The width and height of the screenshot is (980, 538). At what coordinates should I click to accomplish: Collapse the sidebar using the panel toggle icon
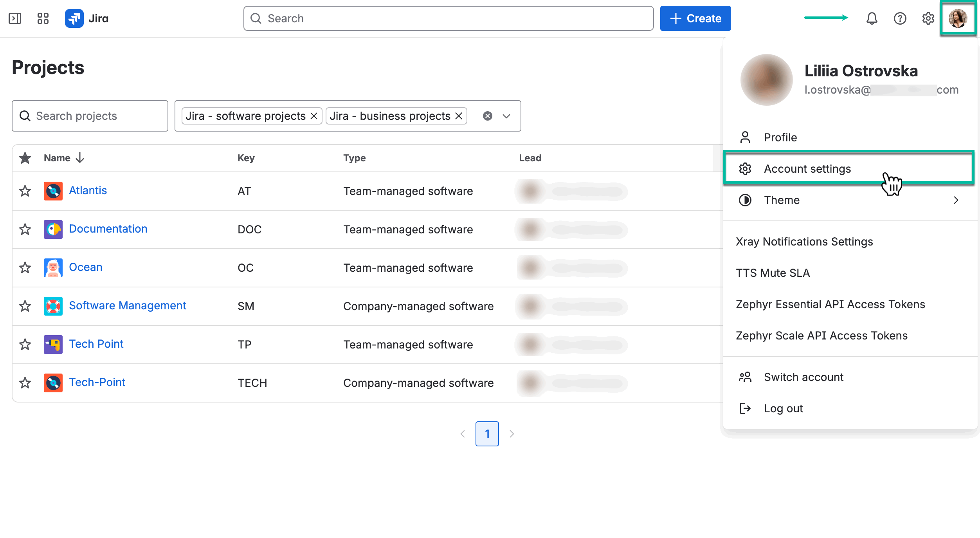[x=15, y=18]
